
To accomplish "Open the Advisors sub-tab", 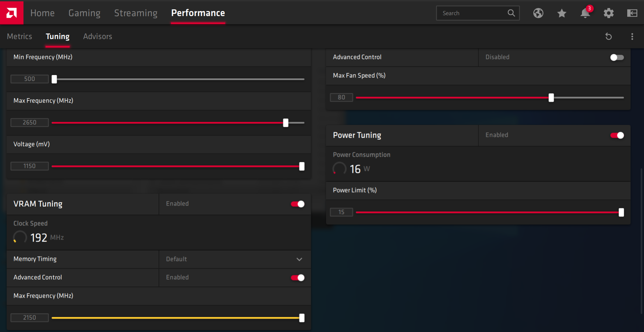I will [98, 36].
